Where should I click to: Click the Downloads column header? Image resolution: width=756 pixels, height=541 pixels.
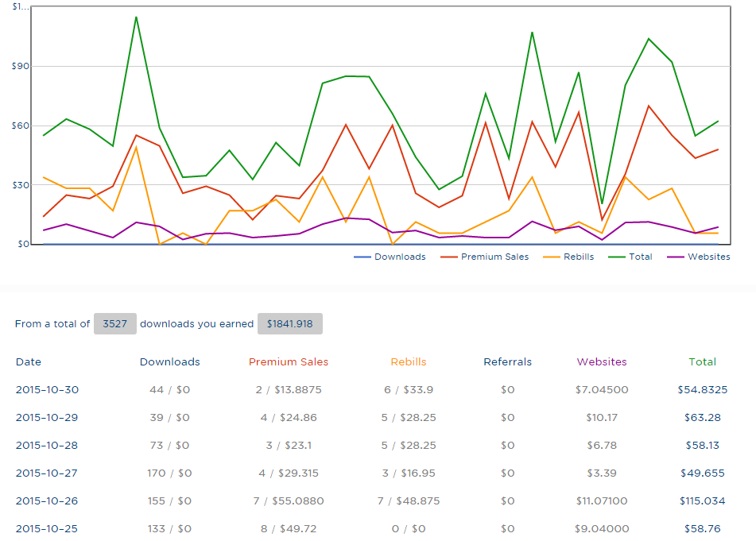[169, 361]
